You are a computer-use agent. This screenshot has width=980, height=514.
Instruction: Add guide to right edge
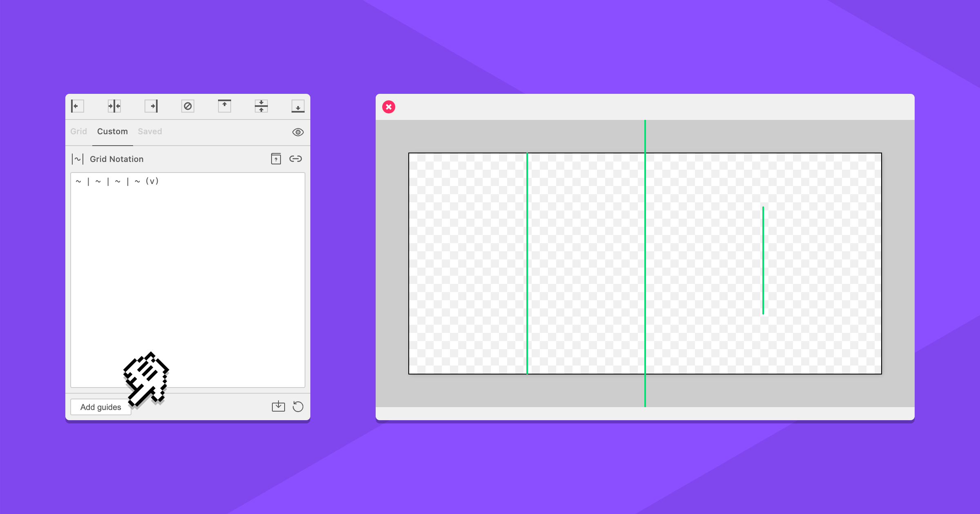[x=151, y=106]
